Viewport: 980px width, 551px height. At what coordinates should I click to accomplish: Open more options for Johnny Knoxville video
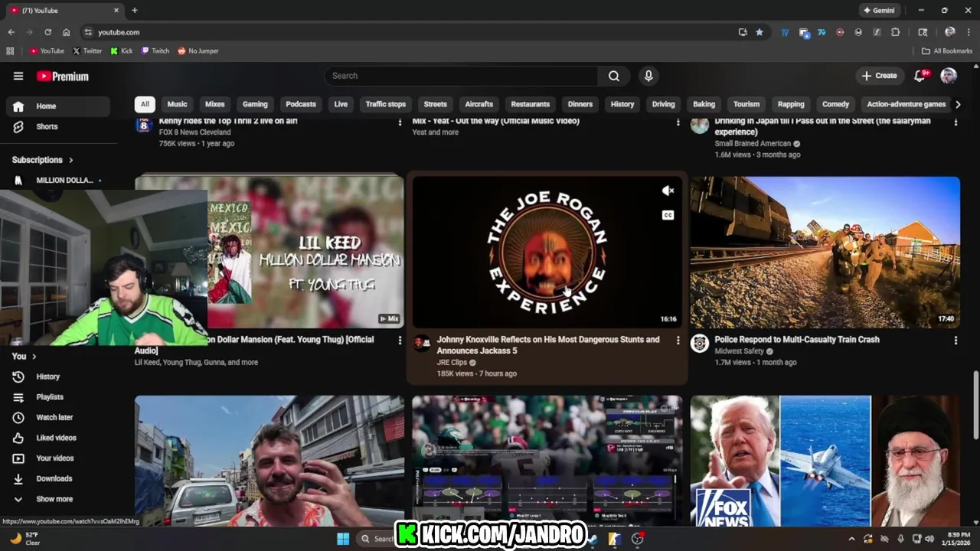[678, 340]
